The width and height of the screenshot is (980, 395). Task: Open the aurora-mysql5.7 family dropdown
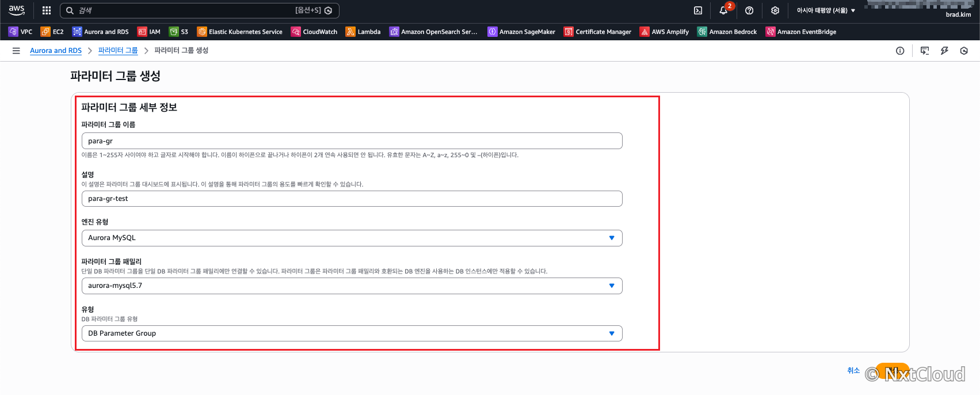(352, 286)
